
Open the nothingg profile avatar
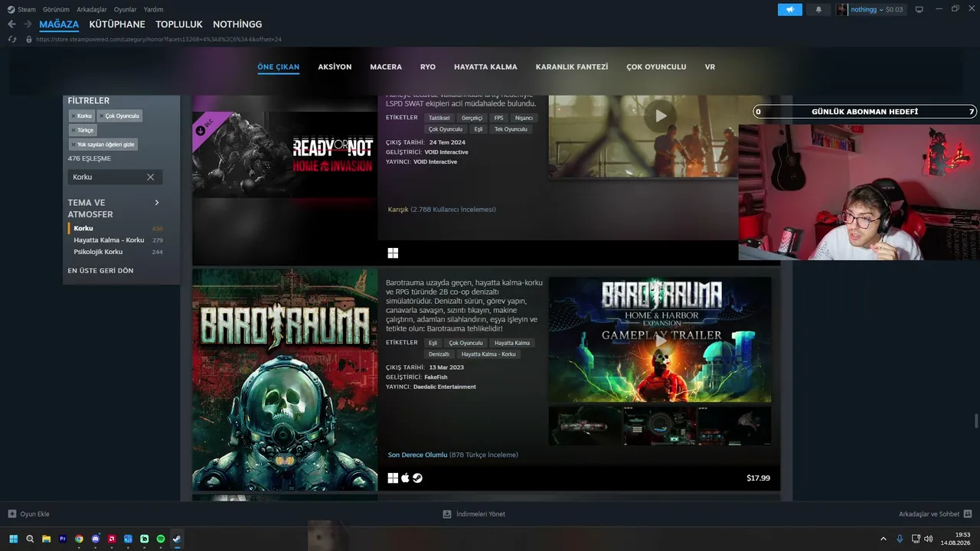pos(842,9)
